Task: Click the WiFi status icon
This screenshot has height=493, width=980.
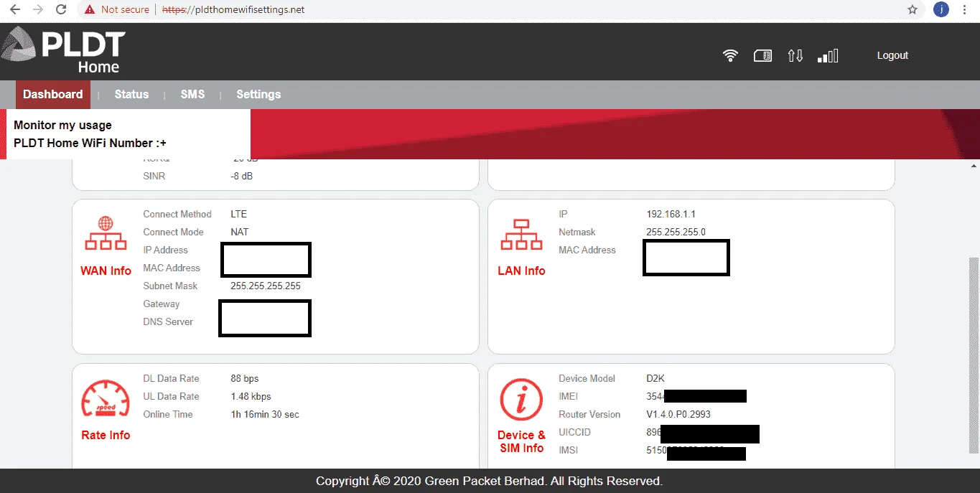Action: [x=730, y=55]
